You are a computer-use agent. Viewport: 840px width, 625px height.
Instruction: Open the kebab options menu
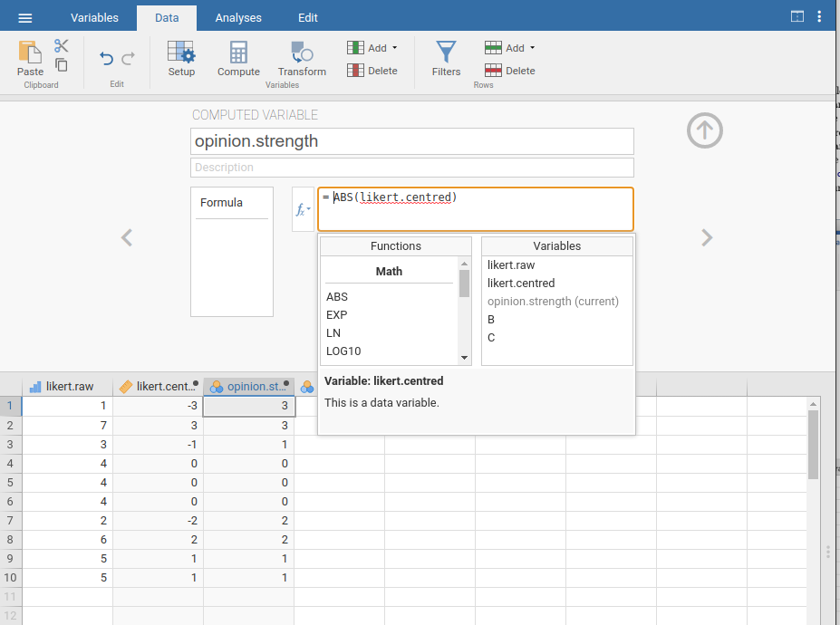(x=819, y=16)
